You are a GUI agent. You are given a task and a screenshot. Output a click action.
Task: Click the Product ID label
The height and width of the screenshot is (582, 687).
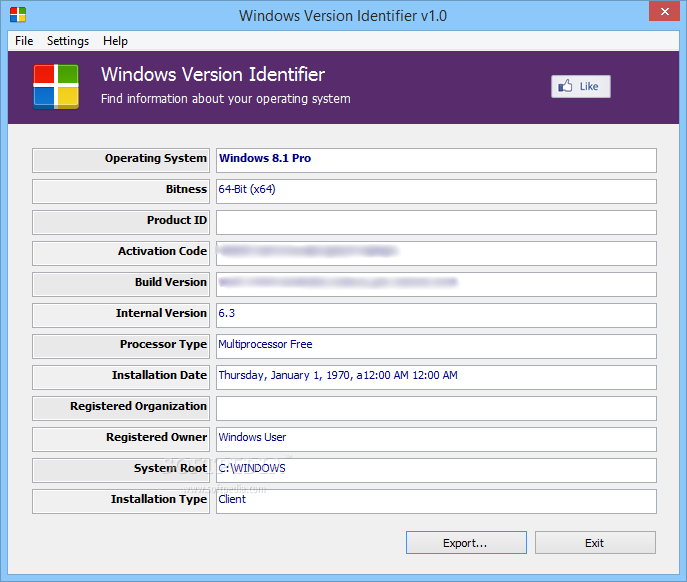tap(121, 223)
